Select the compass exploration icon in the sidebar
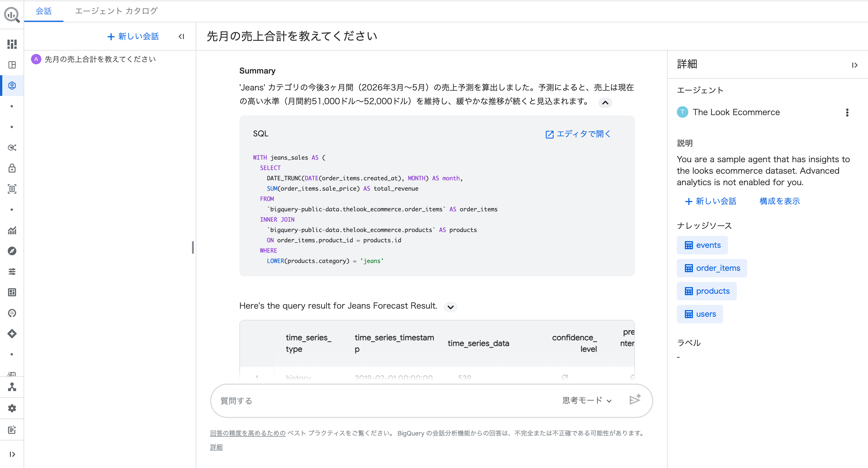 pyautogui.click(x=12, y=251)
